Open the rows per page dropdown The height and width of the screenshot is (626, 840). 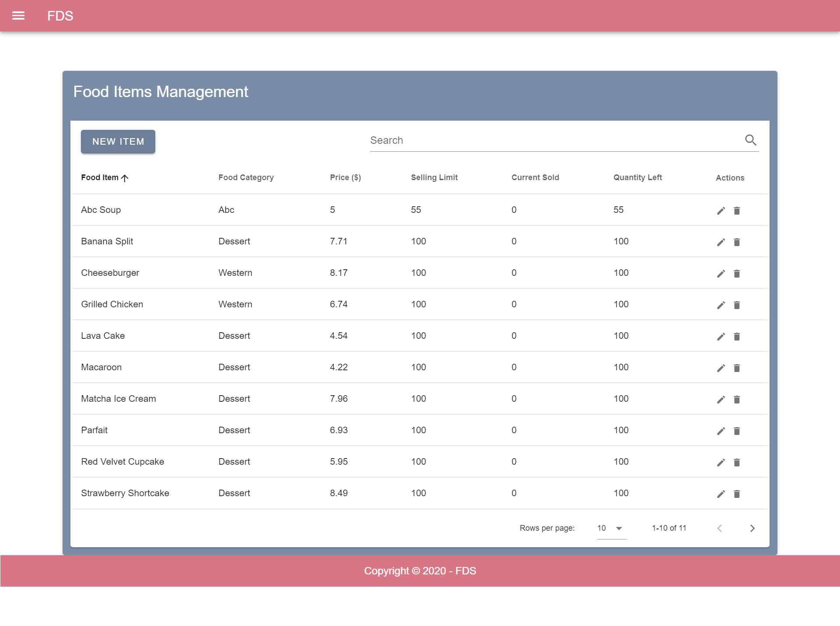(x=612, y=528)
